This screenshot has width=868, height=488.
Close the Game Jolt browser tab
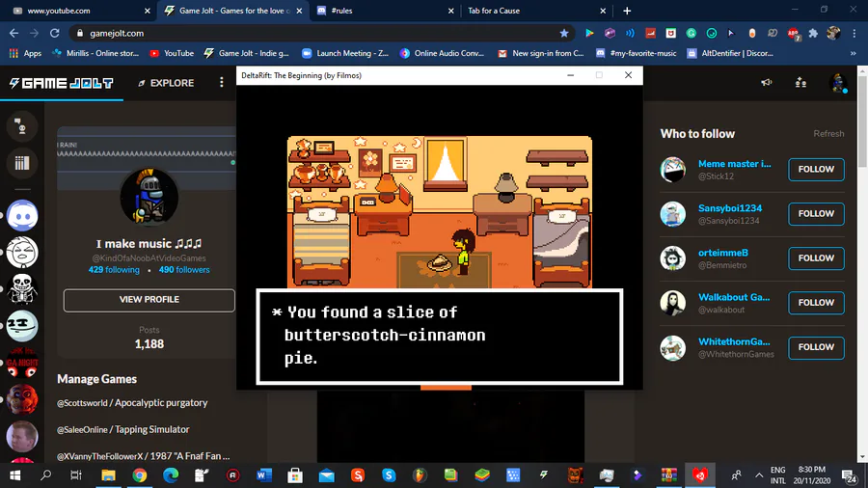(300, 11)
